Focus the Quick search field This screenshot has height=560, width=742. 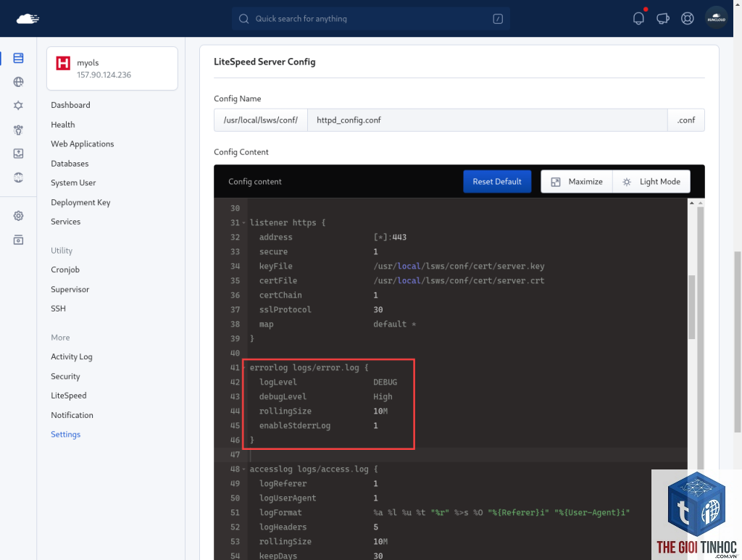370,18
